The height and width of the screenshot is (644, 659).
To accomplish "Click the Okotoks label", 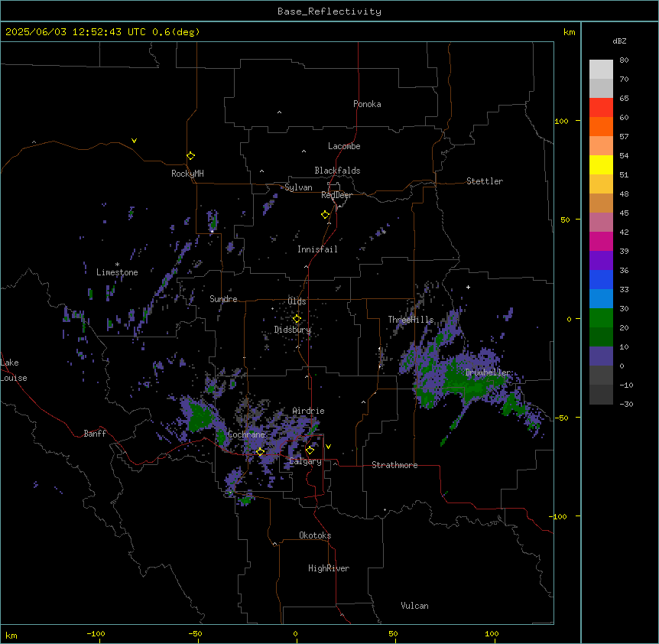I will point(315,535).
